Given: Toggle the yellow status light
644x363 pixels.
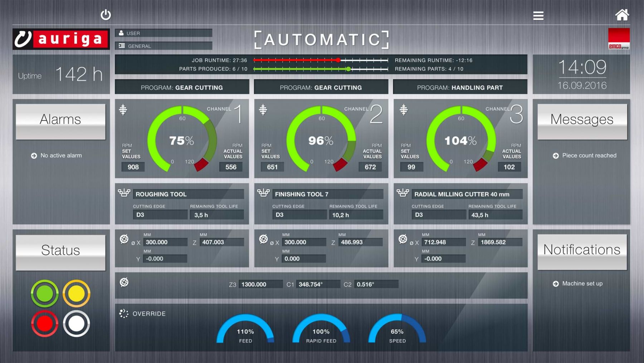Looking at the screenshot, I should pos(76,293).
